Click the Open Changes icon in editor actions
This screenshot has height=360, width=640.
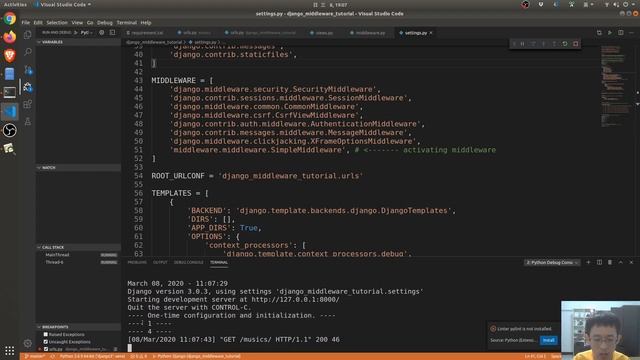pos(599,33)
